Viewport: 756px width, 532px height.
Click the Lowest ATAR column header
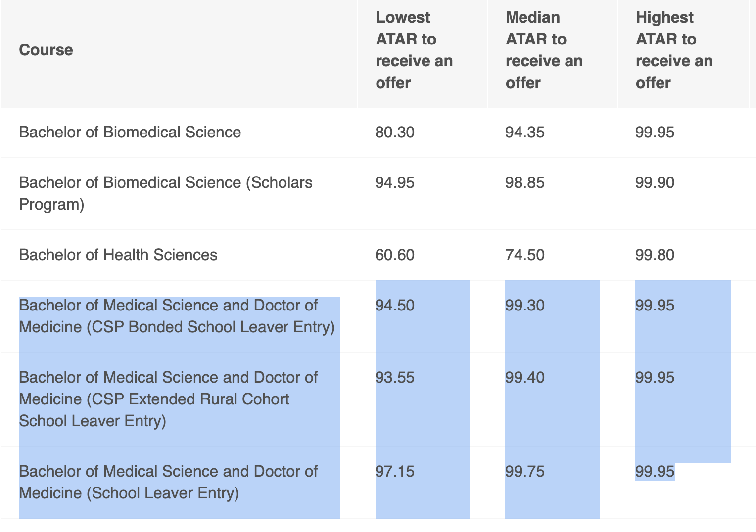(414, 50)
